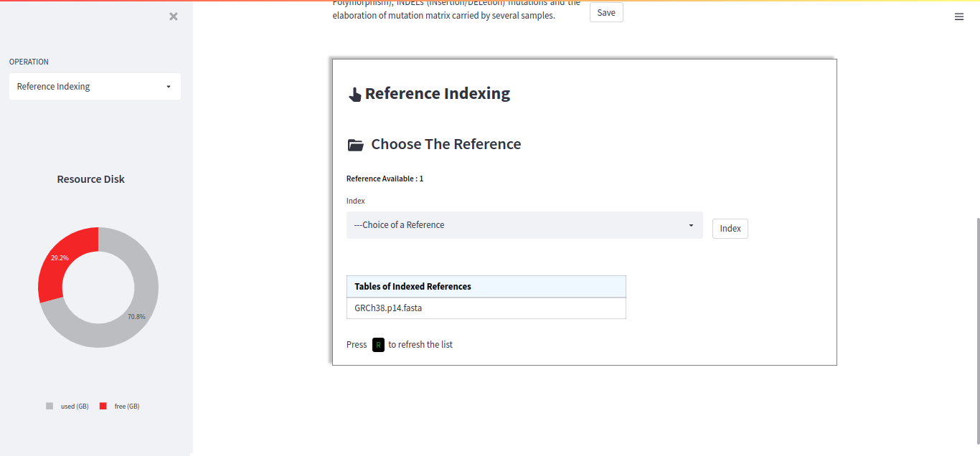Click the arrow on the Reference select box
Image resolution: width=980 pixels, height=456 pixels.
tap(691, 225)
